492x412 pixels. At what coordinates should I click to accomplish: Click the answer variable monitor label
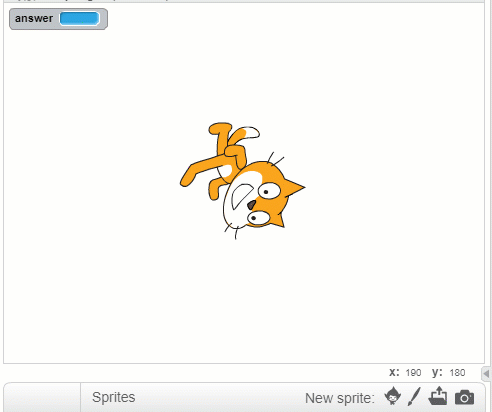click(x=34, y=18)
